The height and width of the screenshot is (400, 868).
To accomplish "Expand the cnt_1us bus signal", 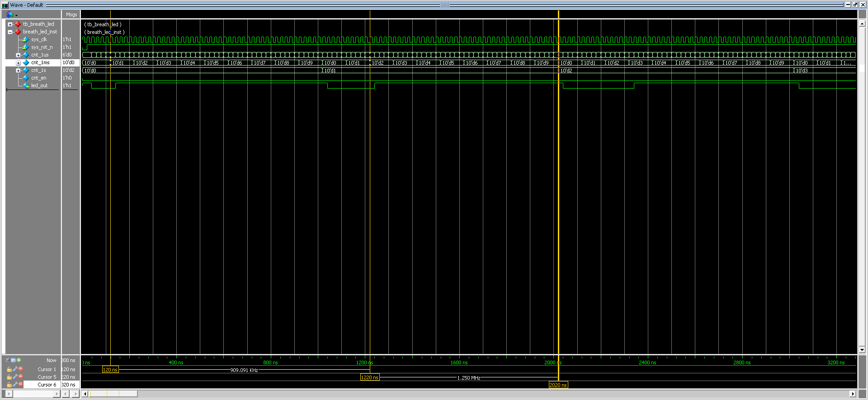I will (18, 55).
